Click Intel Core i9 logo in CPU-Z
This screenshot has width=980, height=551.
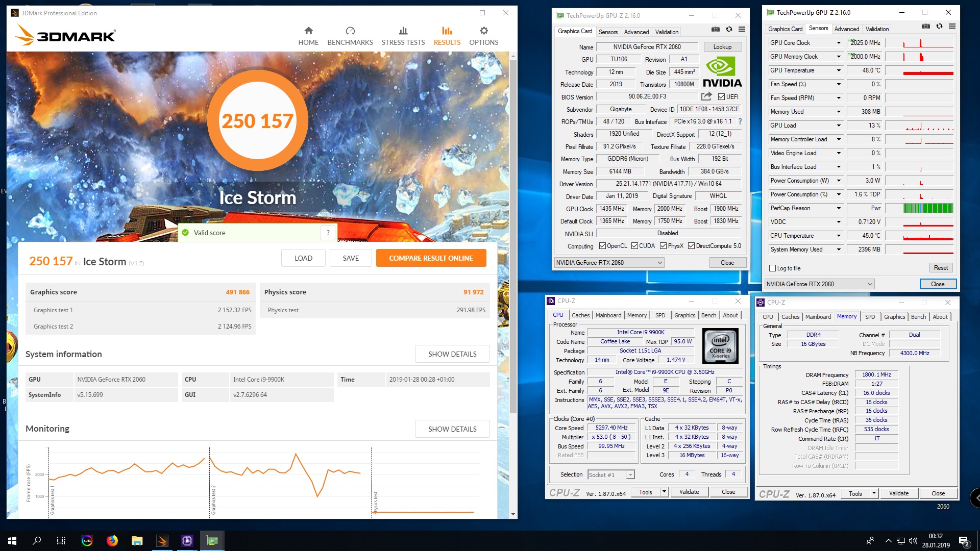tap(720, 346)
